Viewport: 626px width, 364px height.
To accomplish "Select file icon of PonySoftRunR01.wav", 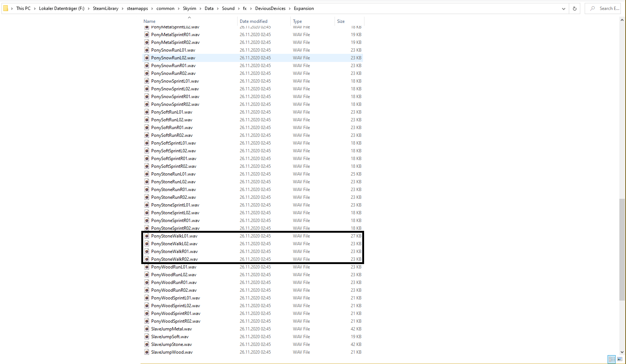I will click(x=147, y=128).
